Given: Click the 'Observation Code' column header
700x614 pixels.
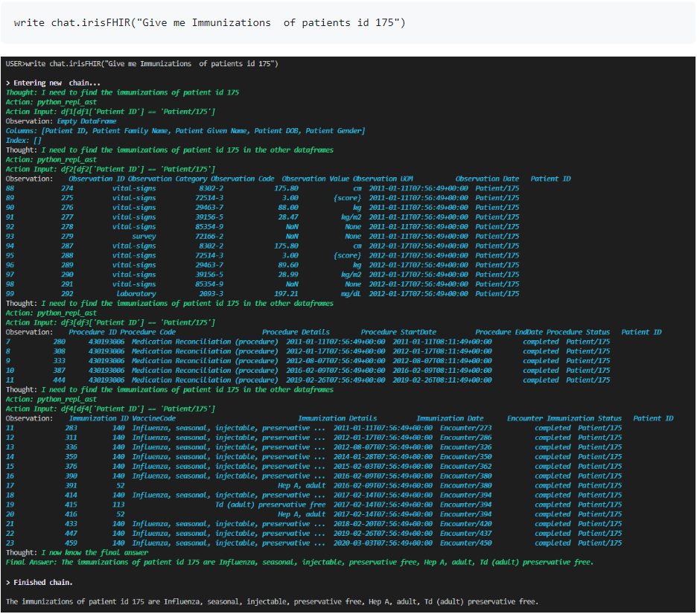Looking at the screenshot, I should pyautogui.click(x=243, y=179).
